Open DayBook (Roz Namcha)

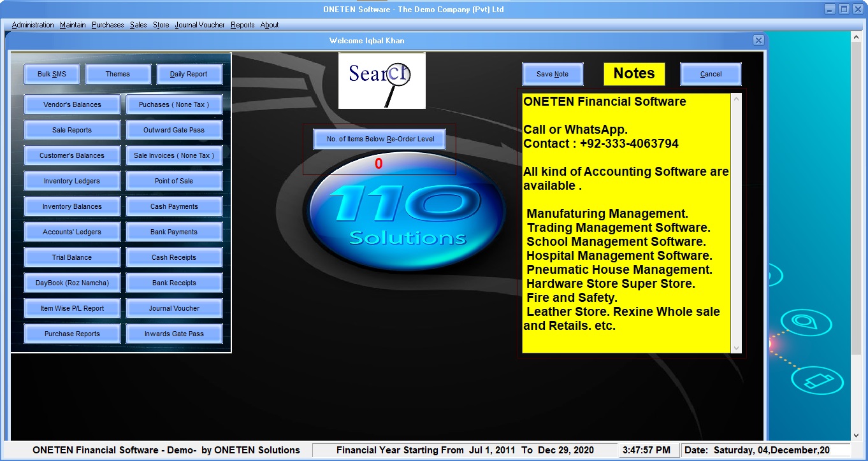[x=72, y=283]
